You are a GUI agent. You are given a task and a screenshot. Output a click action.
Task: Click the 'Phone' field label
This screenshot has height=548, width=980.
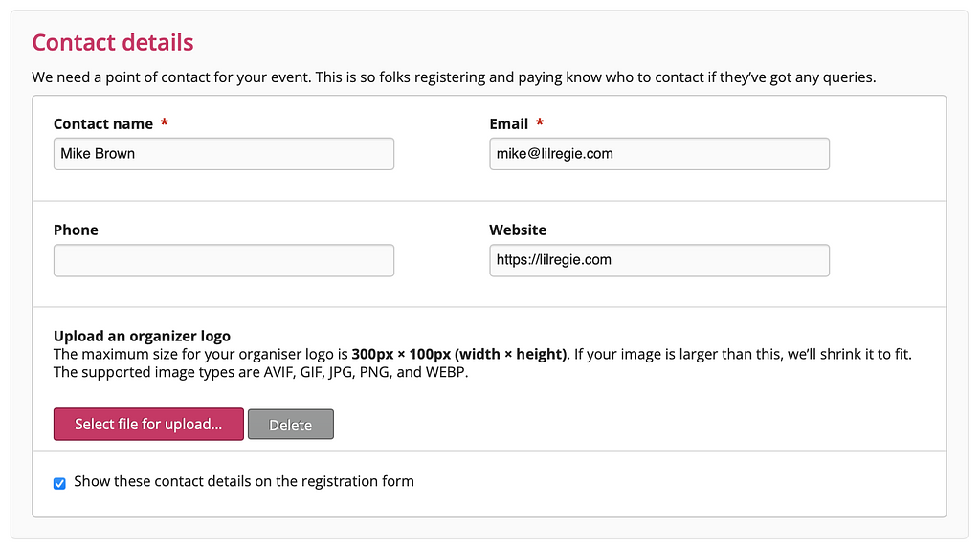[76, 230]
